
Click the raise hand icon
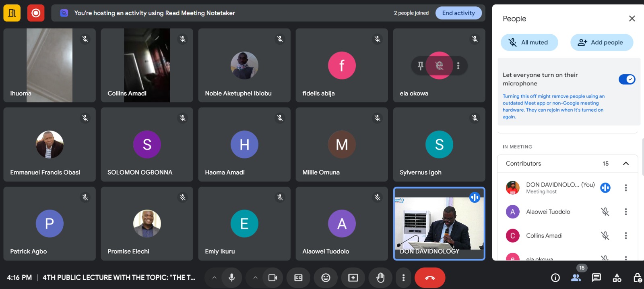(x=380, y=278)
